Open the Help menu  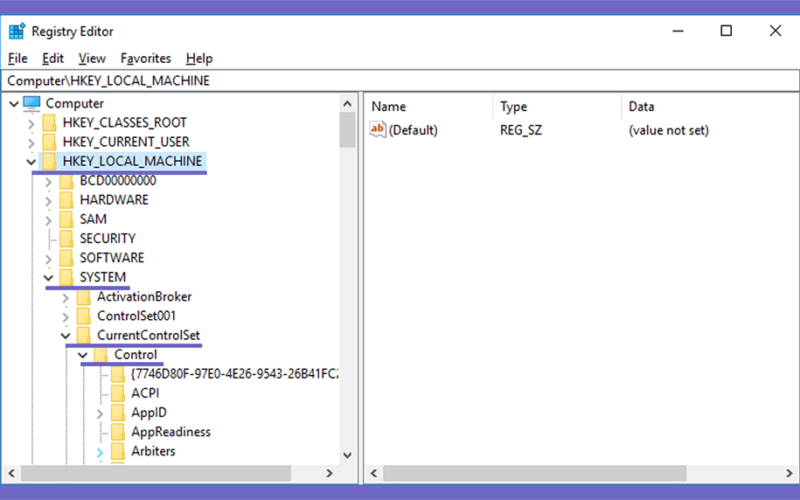pos(199,59)
